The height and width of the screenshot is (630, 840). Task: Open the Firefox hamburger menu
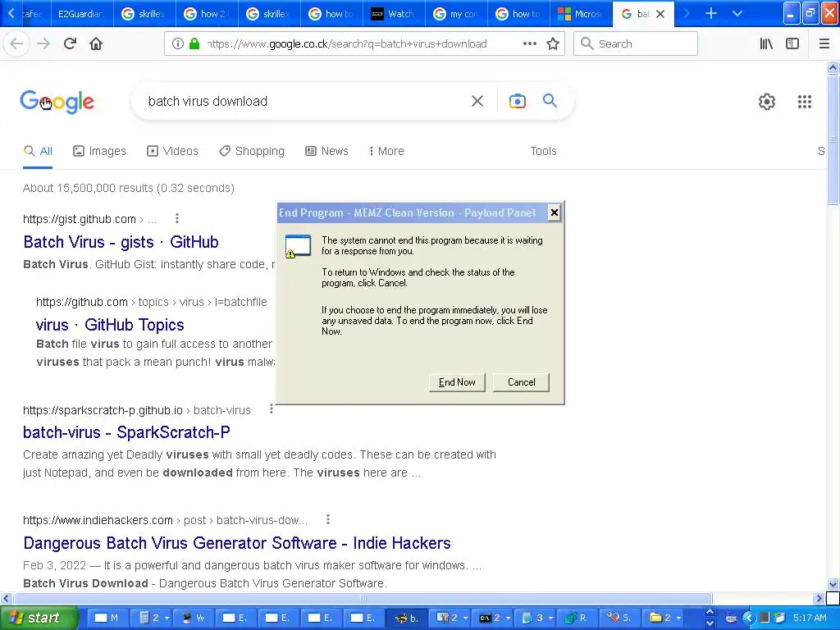point(824,44)
